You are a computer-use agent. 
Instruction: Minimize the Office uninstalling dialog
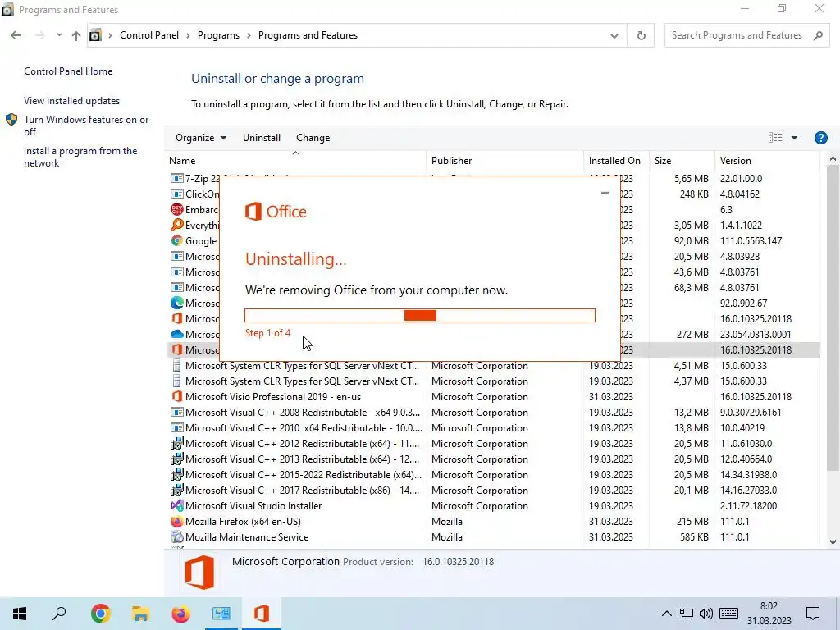coord(605,193)
